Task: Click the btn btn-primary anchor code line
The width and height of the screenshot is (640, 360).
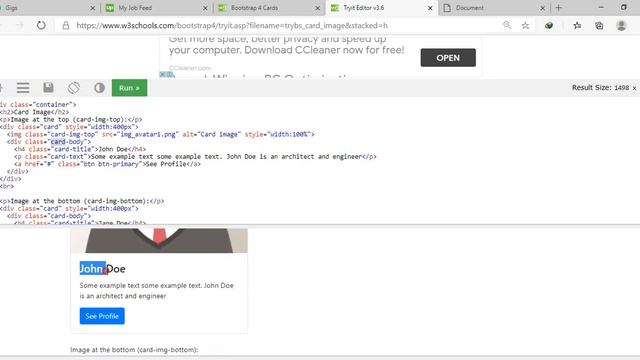Action: pos(107,164)
